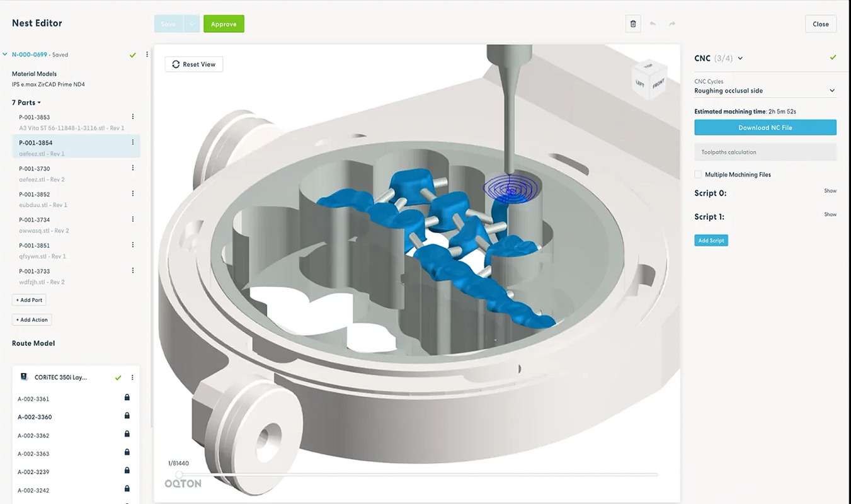Screen dimensions: 851x504
Task: Enable Multiple Machining Files checkbox
Action: pyautogui.click(x=698, y=175)
